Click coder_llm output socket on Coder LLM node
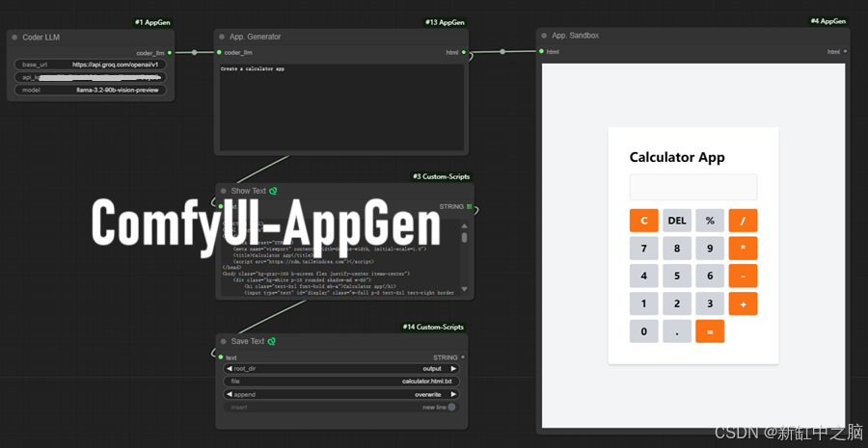Viewport: 868px width, 448px height. 170,53
